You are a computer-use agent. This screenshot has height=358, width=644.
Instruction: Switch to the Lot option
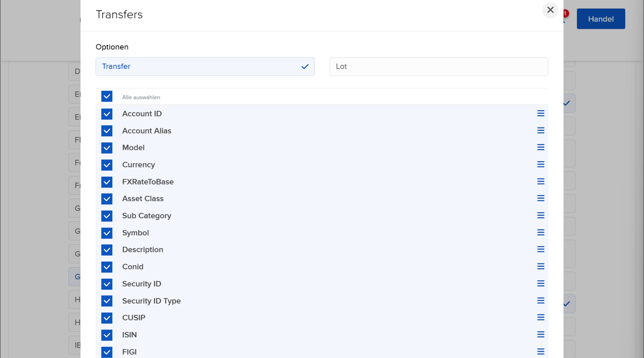[438, 66]
